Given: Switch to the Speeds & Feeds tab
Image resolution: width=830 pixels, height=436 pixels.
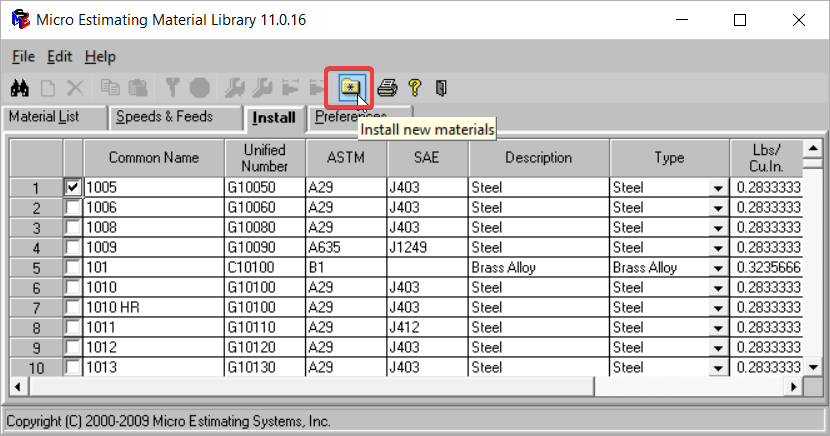Looking at the screenshot, I should point(176,117).
